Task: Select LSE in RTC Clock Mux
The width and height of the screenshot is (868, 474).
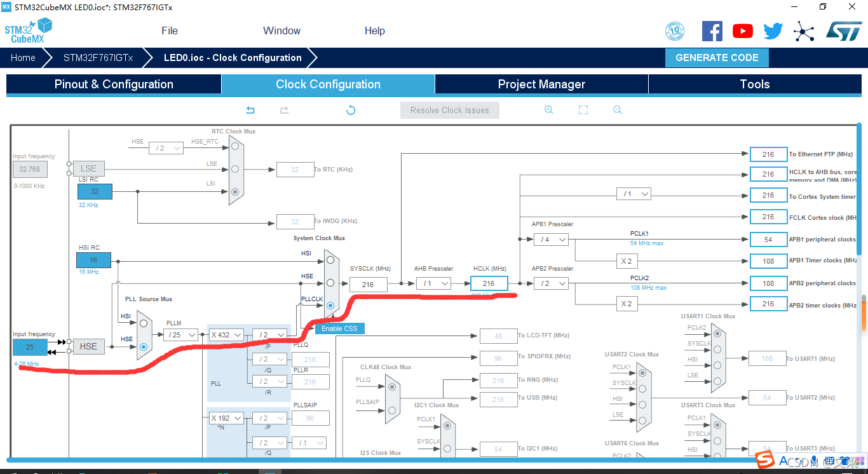Action: (x=236, y=169)
